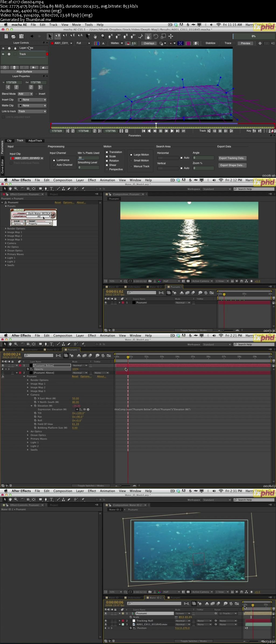Open the Track menu in mocha AE menu bar
Screen dimensions: 276x644
coord(53,25)
